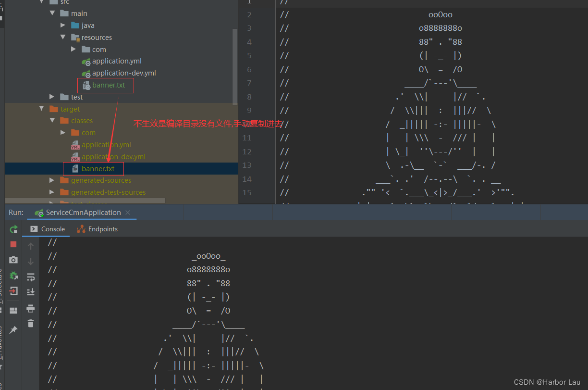The width and height of the screenshot is (588, 390).
Task: Stop the running application
Action: (x=13, y=245)
